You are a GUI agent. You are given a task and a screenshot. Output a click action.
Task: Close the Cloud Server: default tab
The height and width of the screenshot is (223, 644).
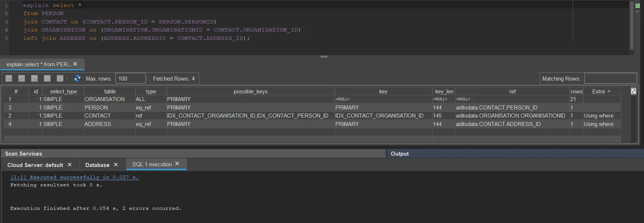coord(70,165)
